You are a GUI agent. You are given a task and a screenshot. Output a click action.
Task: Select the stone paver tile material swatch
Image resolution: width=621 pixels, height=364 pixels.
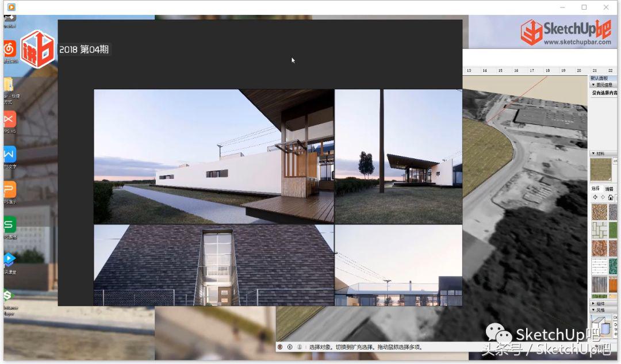599,230
